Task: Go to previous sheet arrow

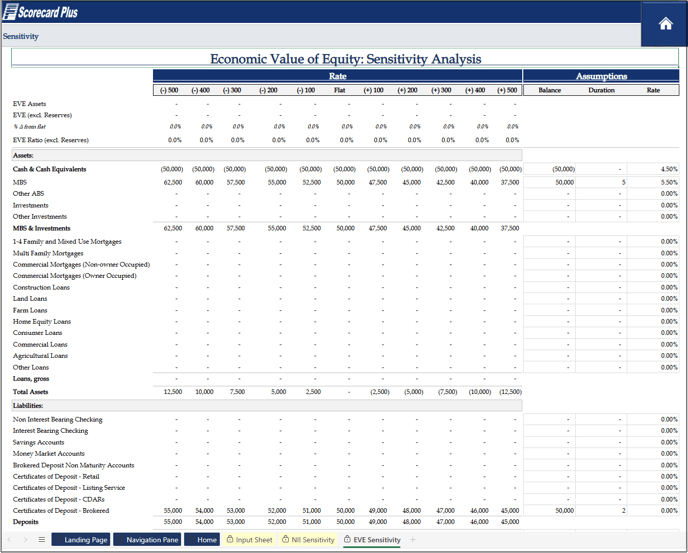Action: coord(9,539)
